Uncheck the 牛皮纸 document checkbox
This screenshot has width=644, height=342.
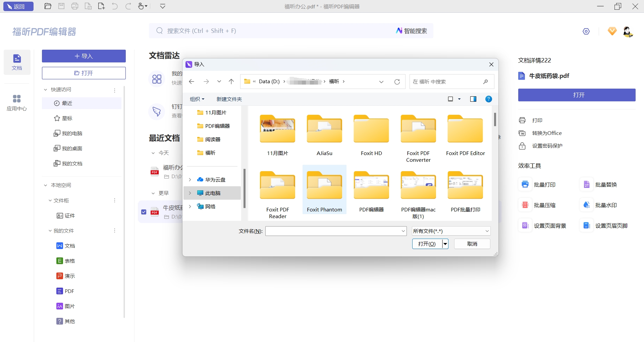144,212
